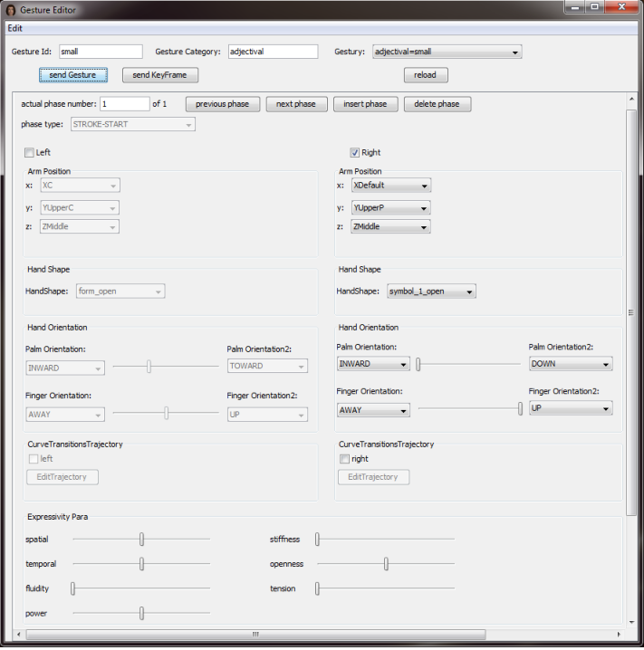
Task: Click right finger orientation slider handle
Action: click(520, 408)
